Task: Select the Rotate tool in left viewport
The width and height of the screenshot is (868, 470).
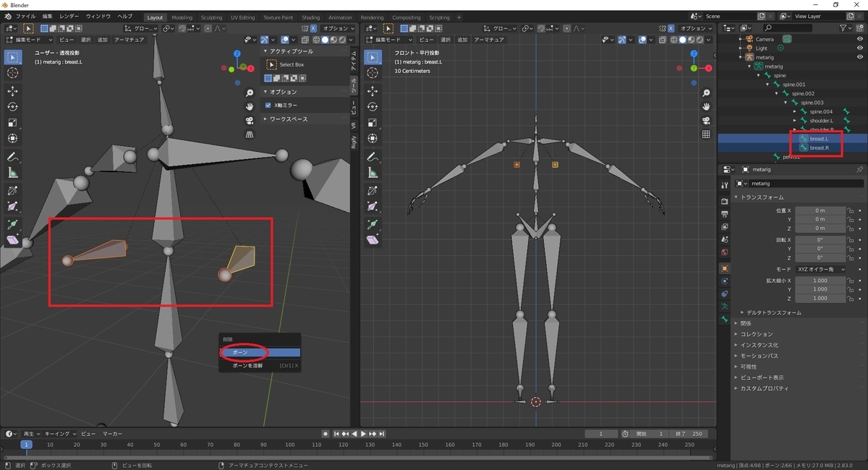Action: (x=13, y=107)
